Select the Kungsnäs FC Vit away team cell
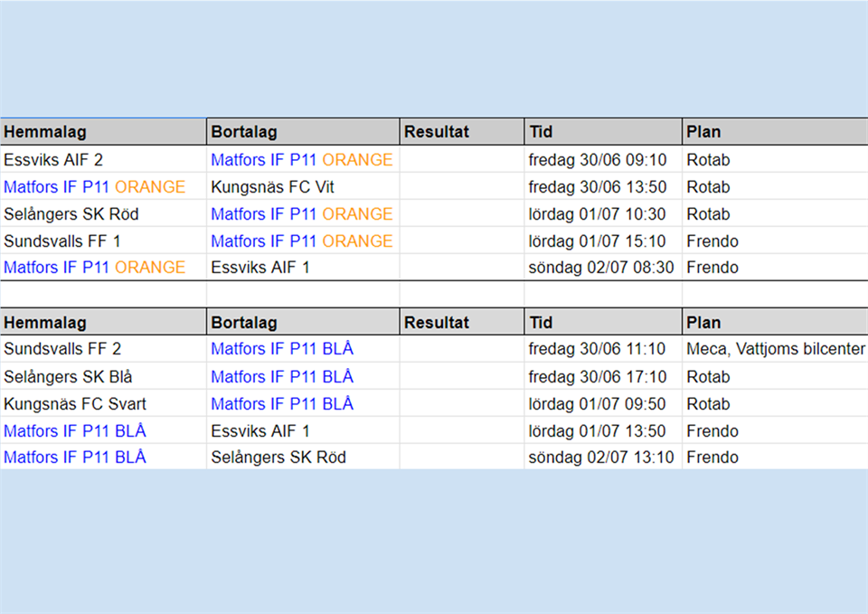The width and height of the screenshot is (868, 614). tap(272, 187)
